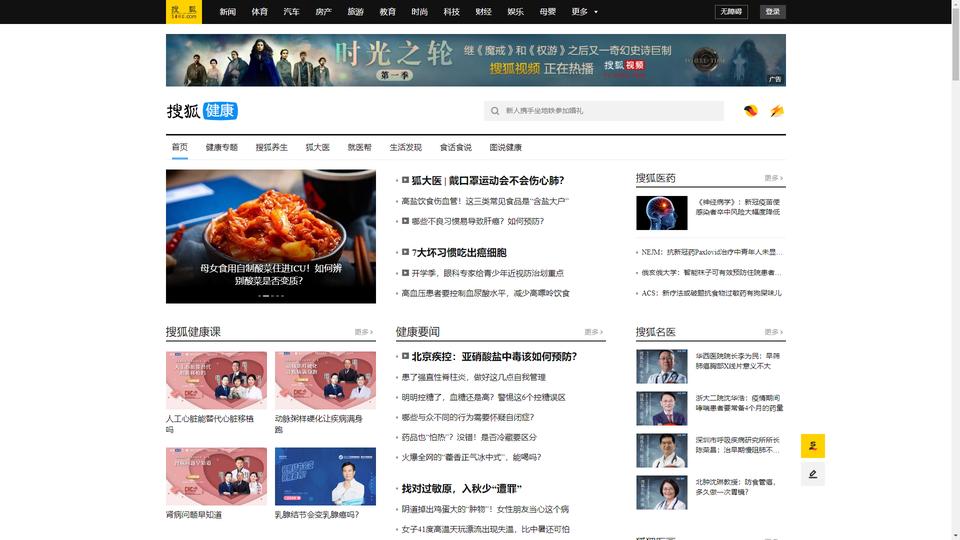Viewport: 960px width, 540px height.
Task: Open article 高血压患者要控制血尿酸水平
Action: click(485, 293)
